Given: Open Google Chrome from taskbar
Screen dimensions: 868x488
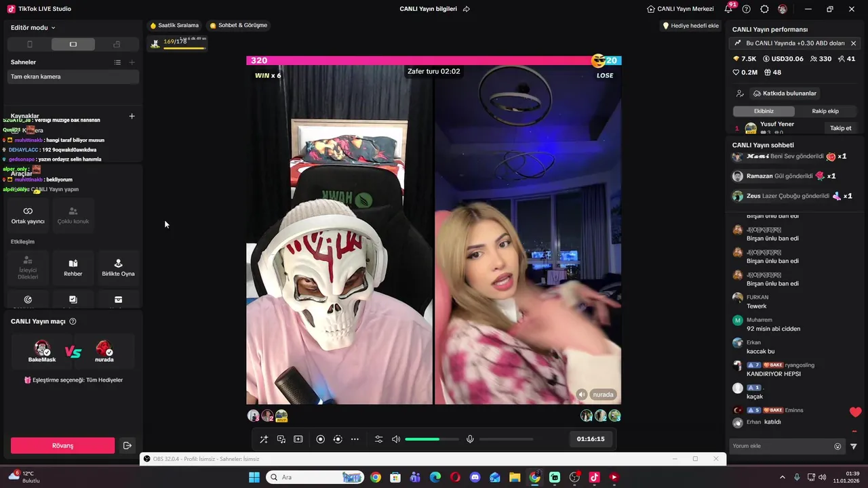Looking at the screenshot, I should pos(376,477).
